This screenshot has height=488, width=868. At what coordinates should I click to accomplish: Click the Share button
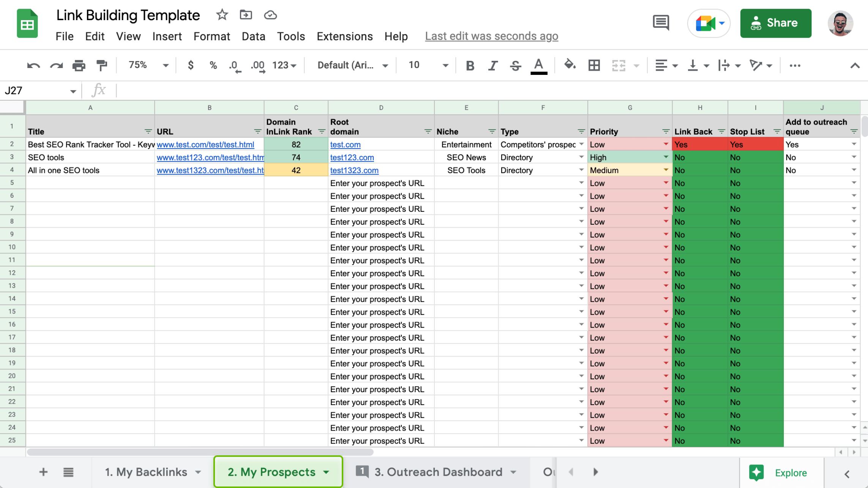click(776, 23)
